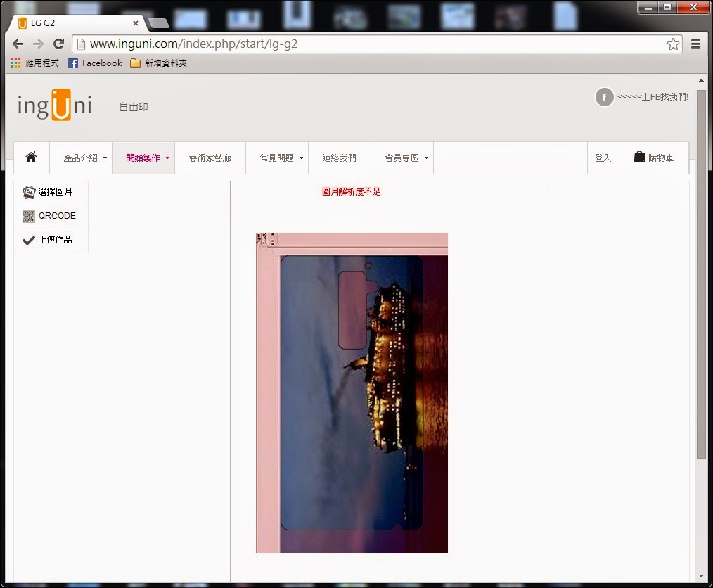Open the 藝術家藝廊 page

pyautogui.click(x=210, y=158)
